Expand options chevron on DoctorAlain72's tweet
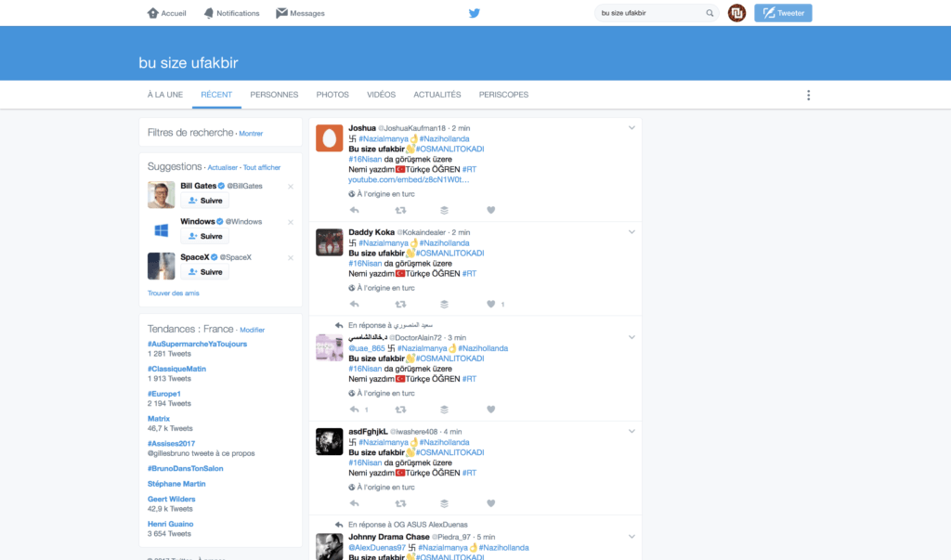 [x=632, y=337]
